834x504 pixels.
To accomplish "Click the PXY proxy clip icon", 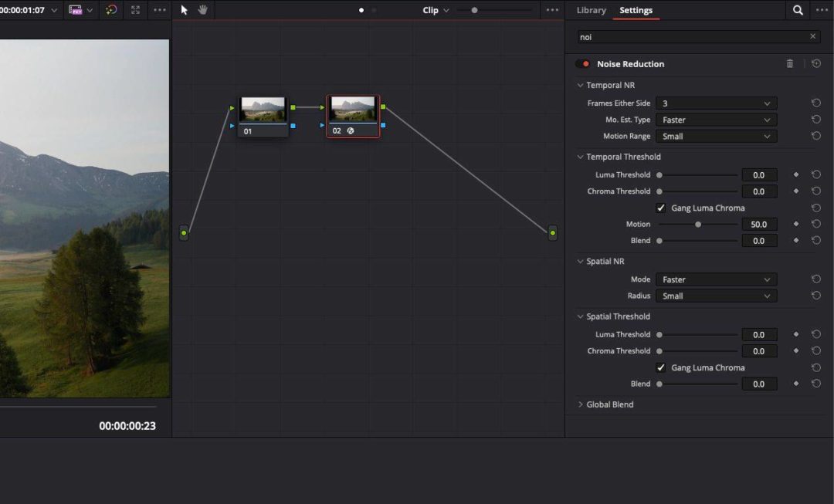I will (x=75, y=10).
